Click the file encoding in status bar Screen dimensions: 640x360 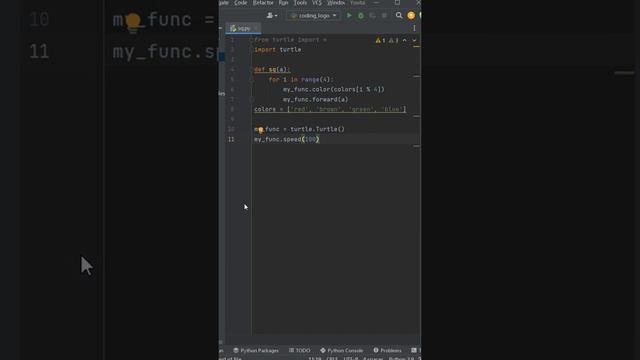(351, 358)
